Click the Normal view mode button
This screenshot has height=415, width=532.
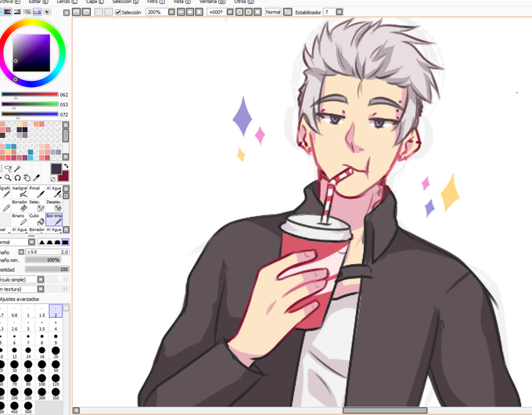tap(273, 13)
